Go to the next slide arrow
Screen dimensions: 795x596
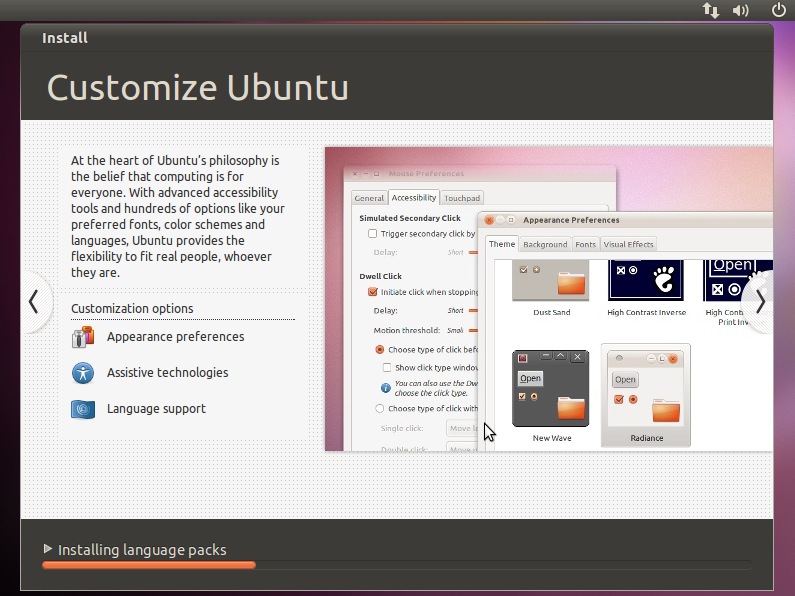click(760, 301)
